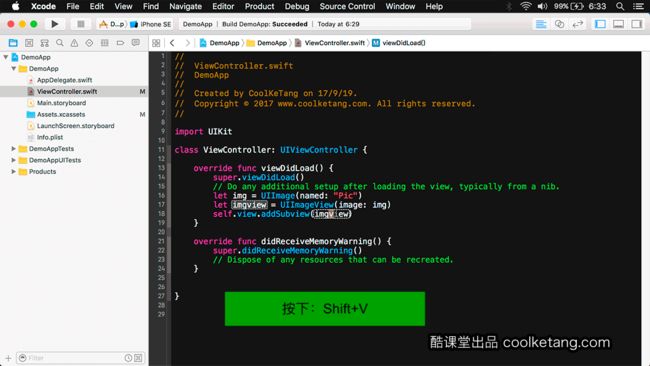Open AppDelegate.swift in navigator

tap(64, 80)
